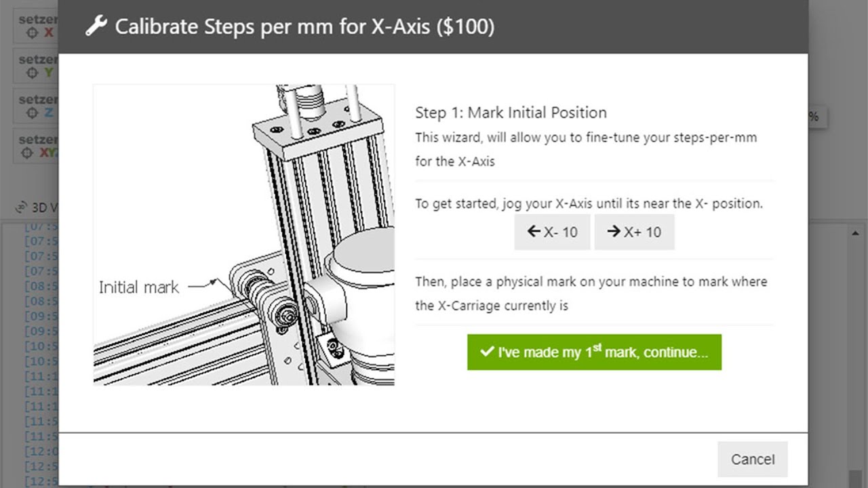
Task: Jog the X-axis right with X+ 10
Action: [634, 232]
